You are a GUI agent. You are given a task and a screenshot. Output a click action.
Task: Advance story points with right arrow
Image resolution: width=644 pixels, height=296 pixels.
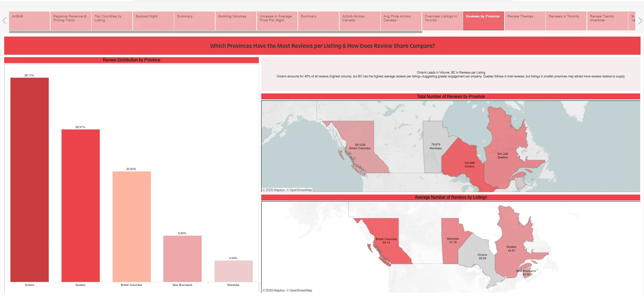pyautogui.click(x=640, y=21)
